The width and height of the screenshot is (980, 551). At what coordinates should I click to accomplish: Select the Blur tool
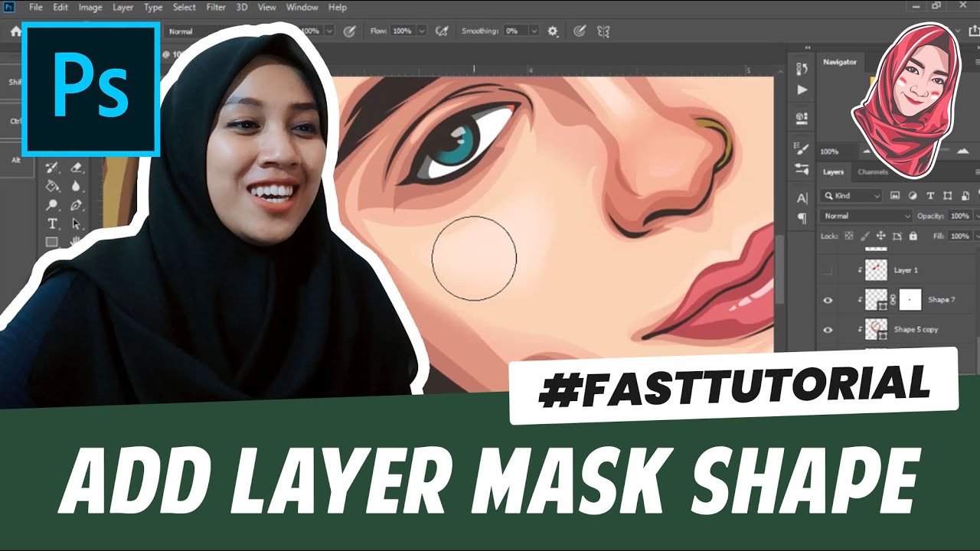point(76,186)
